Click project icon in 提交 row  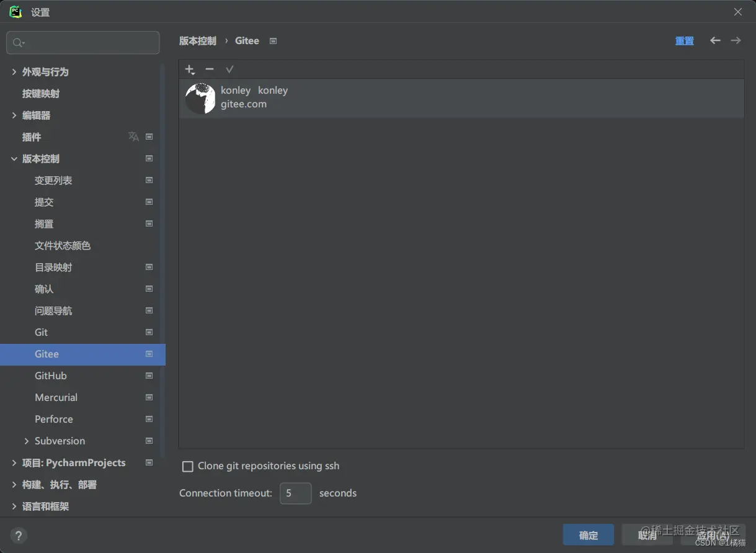point(149,202)
